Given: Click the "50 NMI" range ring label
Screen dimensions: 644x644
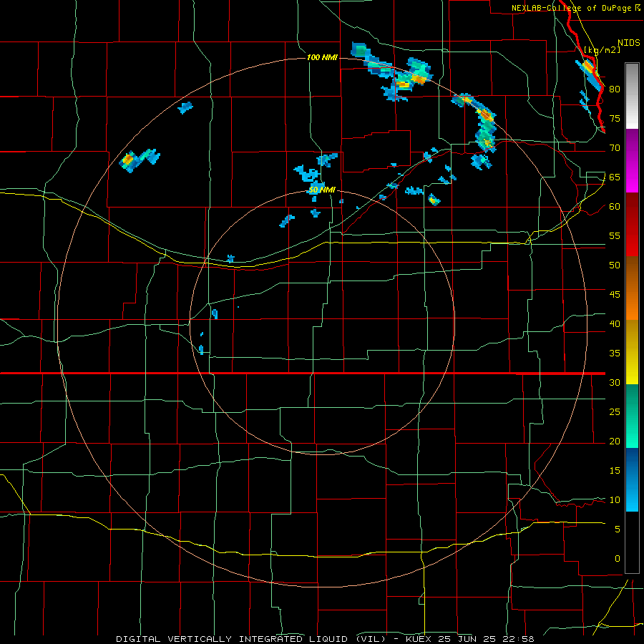Looking at the screenshot, I should tap(323, 190).
